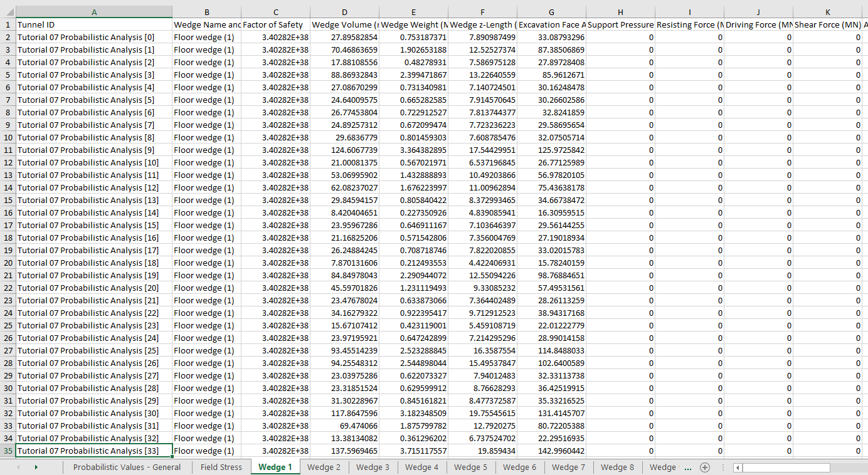This screenshot has height=475, width=868.
Task: Select row 10 header
Action: click(x=8, y=137)
